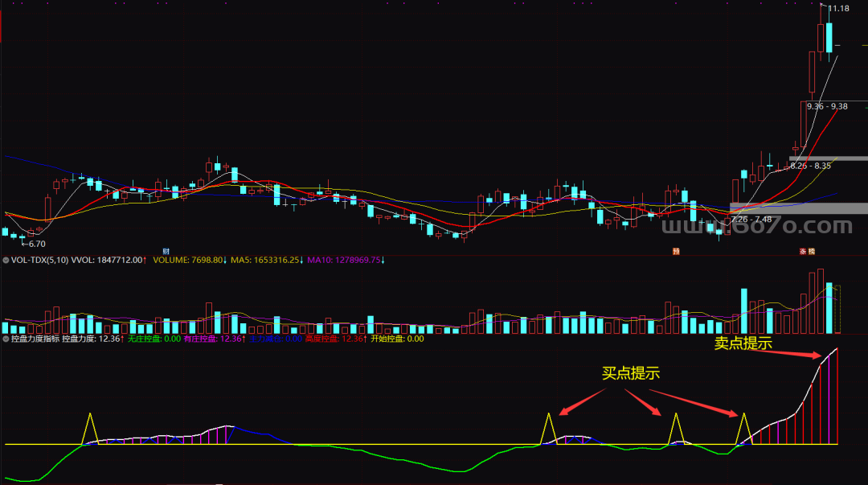Click the MA10 volume value label
Viewport: 868px width, 485px height.
346,261
